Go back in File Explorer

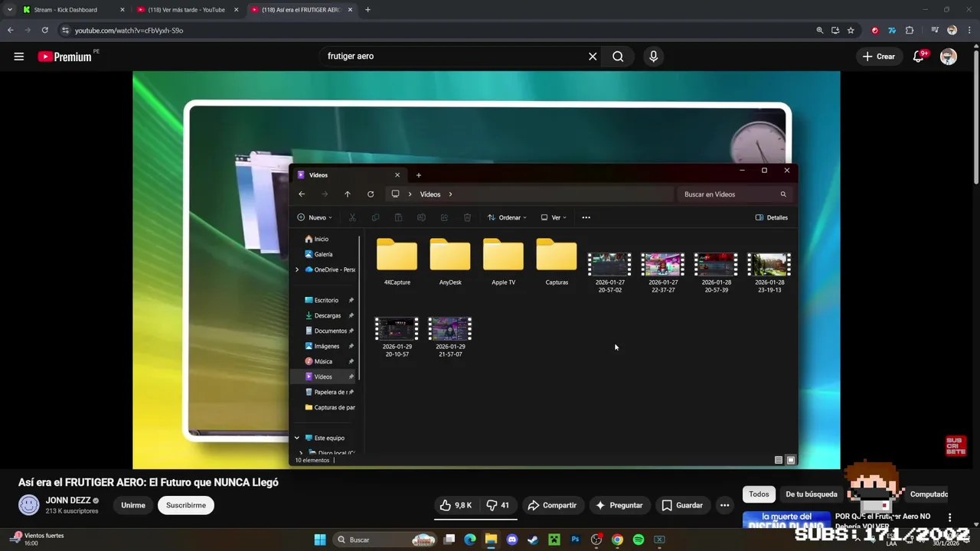coord(302,194)
